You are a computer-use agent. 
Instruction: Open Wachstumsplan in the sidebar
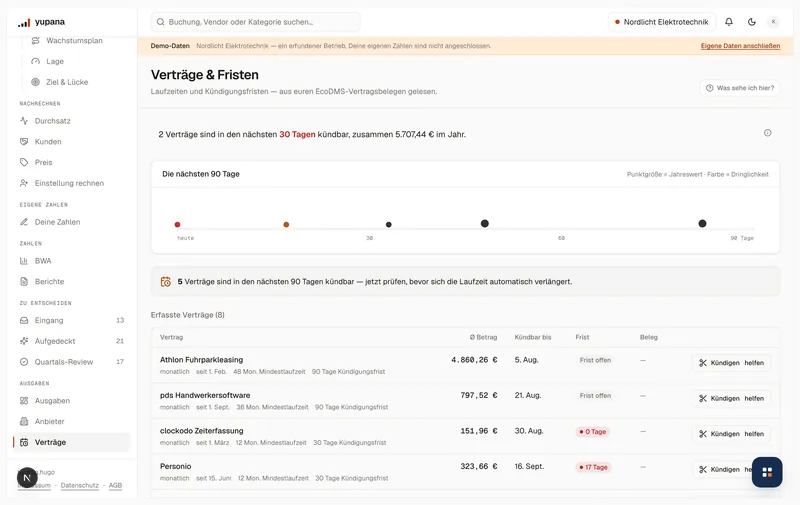(74, 40)
